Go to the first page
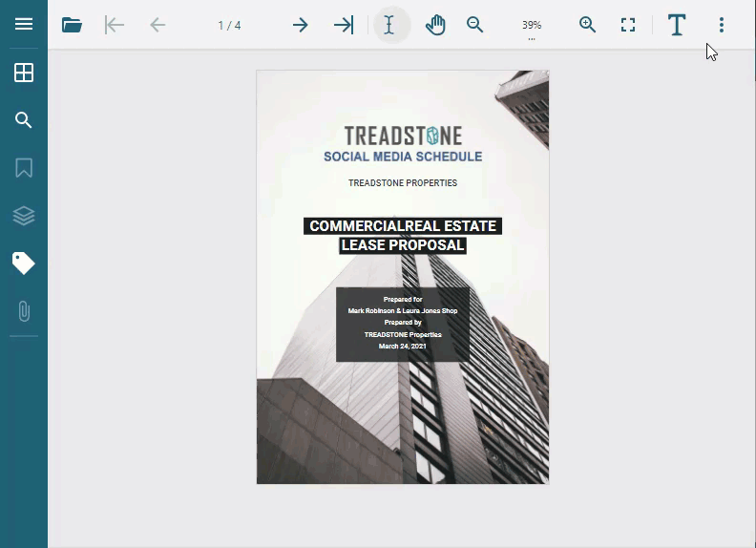 [x=115, y=25]
